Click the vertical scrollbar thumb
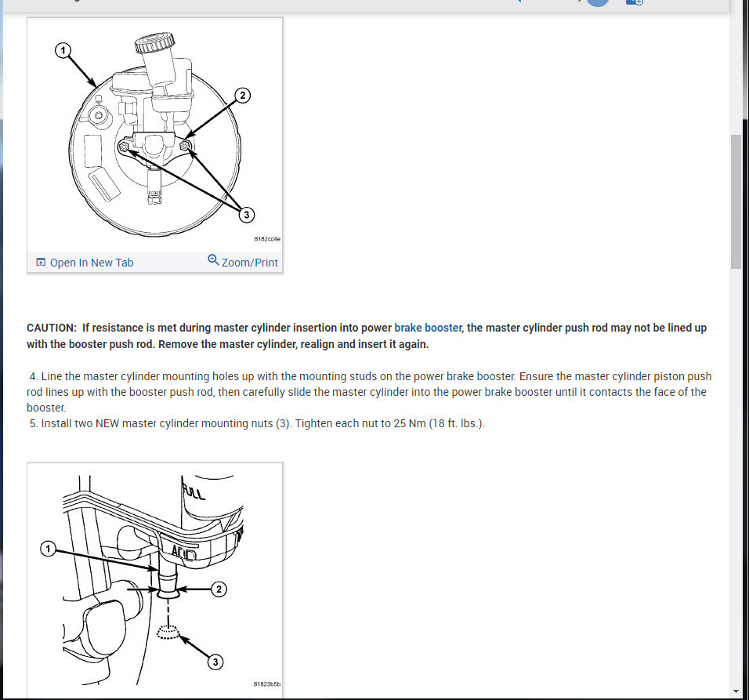This screenshot has height=700, width=749. [736, 201]
